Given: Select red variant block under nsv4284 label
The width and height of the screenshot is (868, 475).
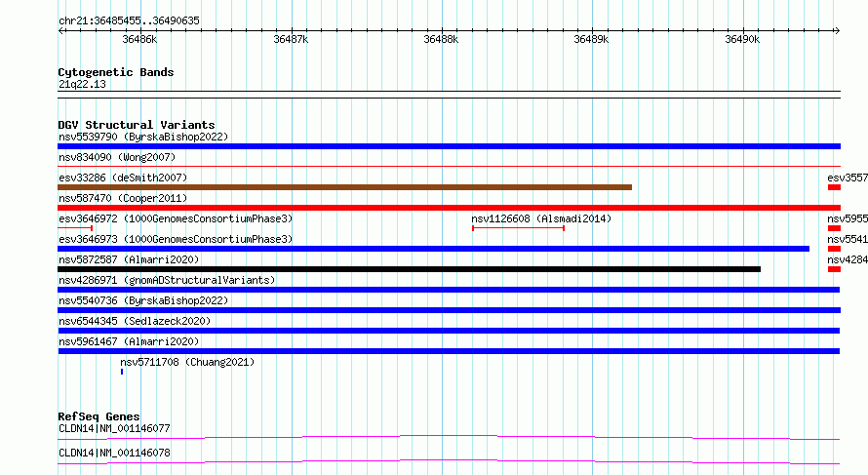Looking at the screenshot, I should click(x=834, y=269).
